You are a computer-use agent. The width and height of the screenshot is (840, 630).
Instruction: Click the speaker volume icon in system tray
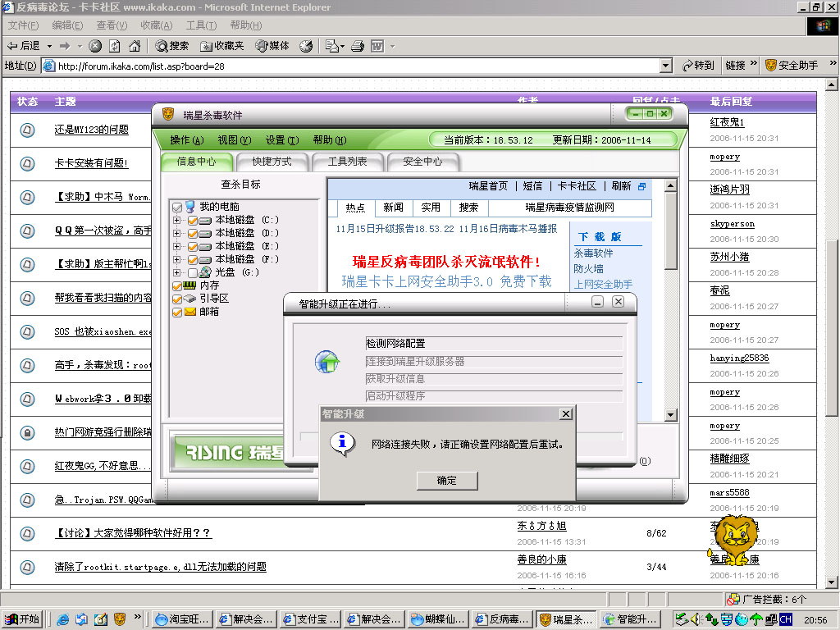pos(696,619)
